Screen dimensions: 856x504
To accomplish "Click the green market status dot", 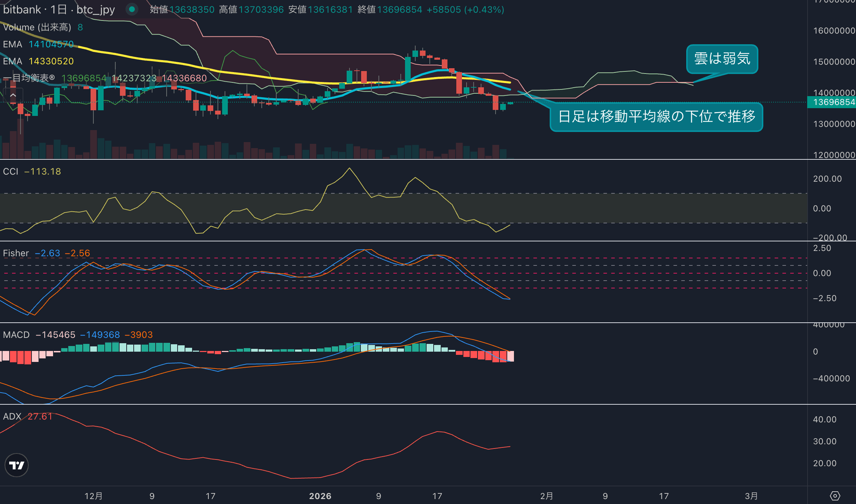I will coord(132,10).
